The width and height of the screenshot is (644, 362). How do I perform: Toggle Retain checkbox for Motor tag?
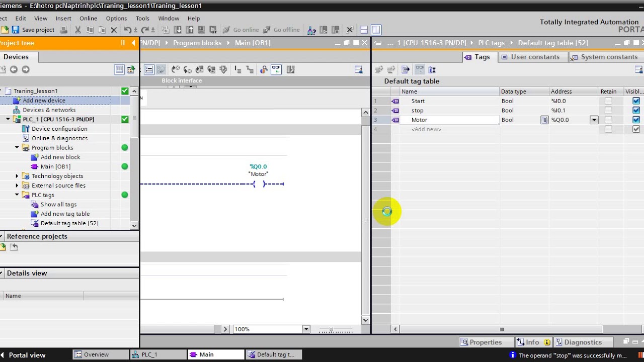tap(608, 120)
